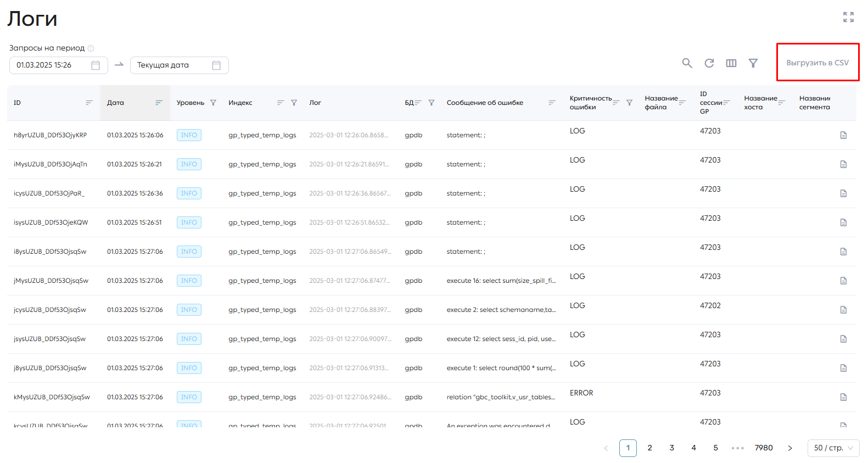The image size is (868, 463).
Task: Sort the Сообщение об ошибке column
Action: point(552,103)
